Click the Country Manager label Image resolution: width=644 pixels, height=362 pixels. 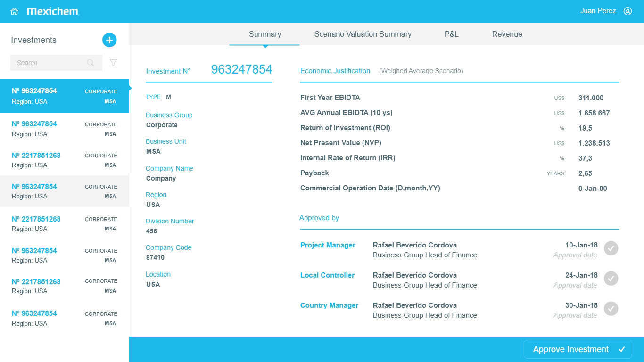coord(330,305)
